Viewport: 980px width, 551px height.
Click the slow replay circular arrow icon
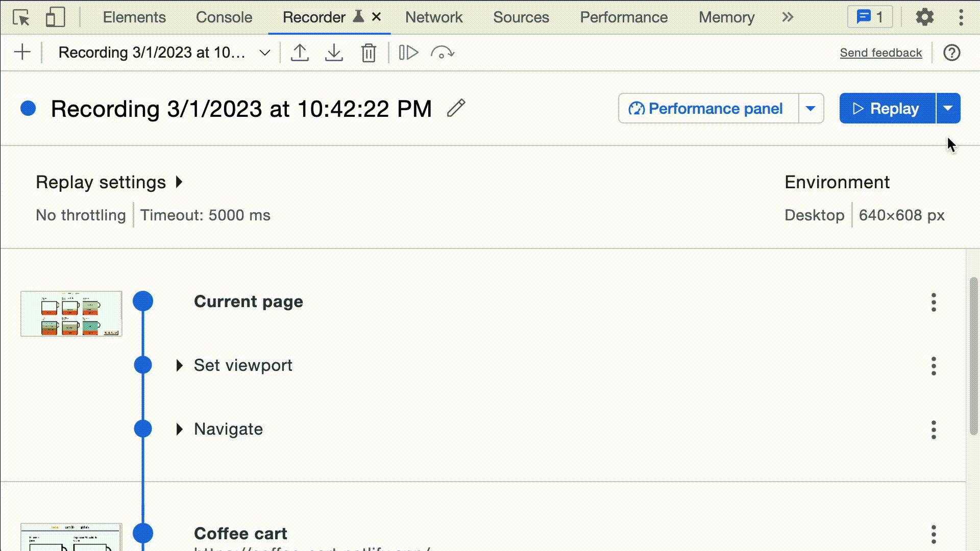pyautogui.click(x=443, y=53)
